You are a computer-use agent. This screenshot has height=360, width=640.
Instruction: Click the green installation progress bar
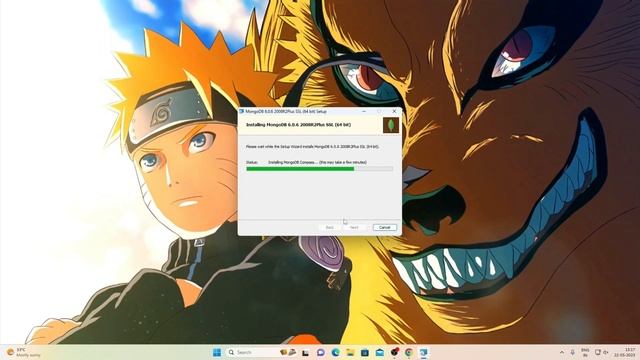coord(320,169)
